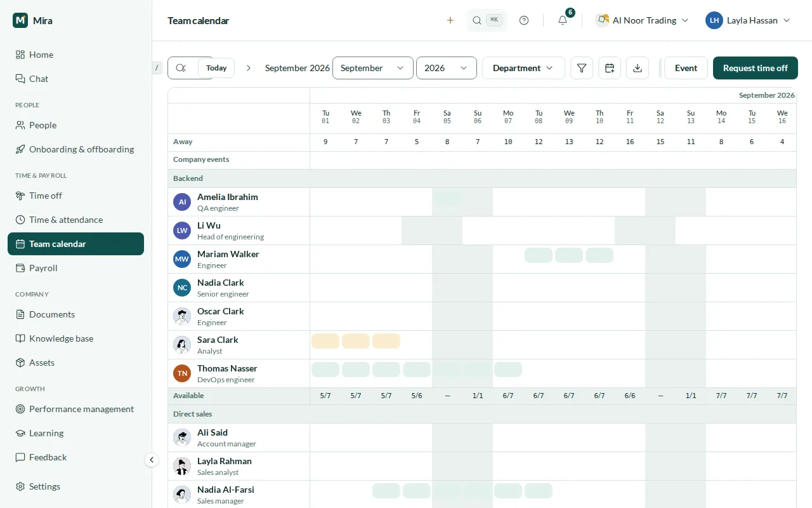Download the calendar via export icon
The width and height of the screenshot is (812, 508).
[638, 68]
